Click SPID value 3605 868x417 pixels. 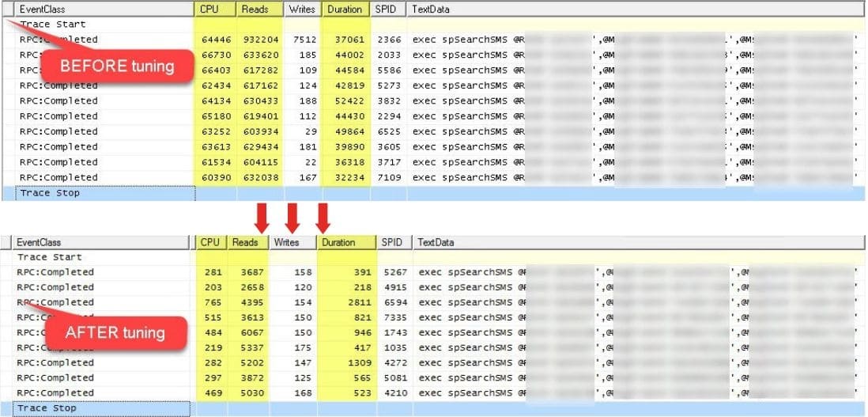(388, 146)
